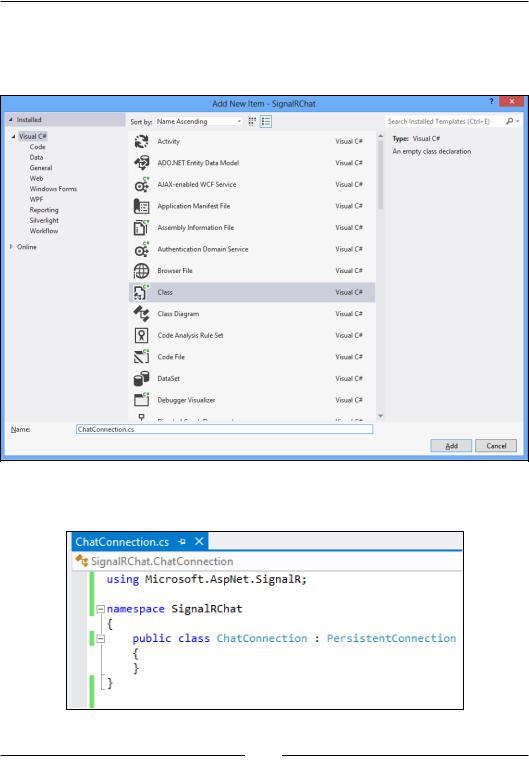Viewport: 529px width, 761px height.
Task: Select Application Manifest File icon
Action: (141, 206)
